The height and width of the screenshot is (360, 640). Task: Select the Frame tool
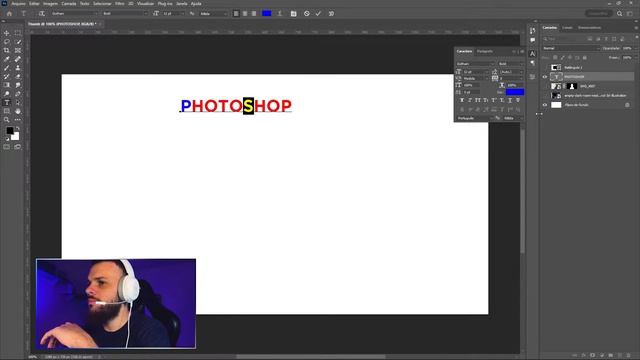18,51
